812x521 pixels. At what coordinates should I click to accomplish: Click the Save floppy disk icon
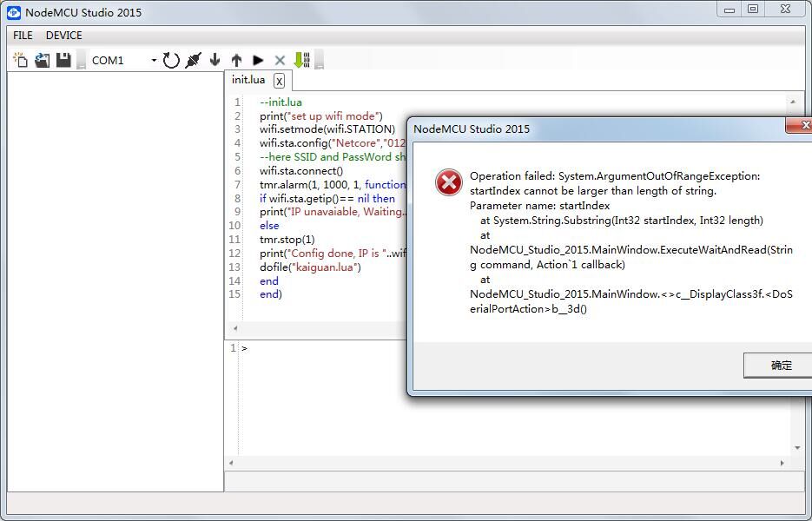point(63,60)
